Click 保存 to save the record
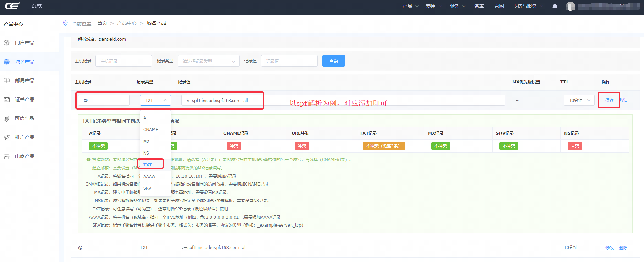This screenshot has height=262, width=644. click(609, 100)
